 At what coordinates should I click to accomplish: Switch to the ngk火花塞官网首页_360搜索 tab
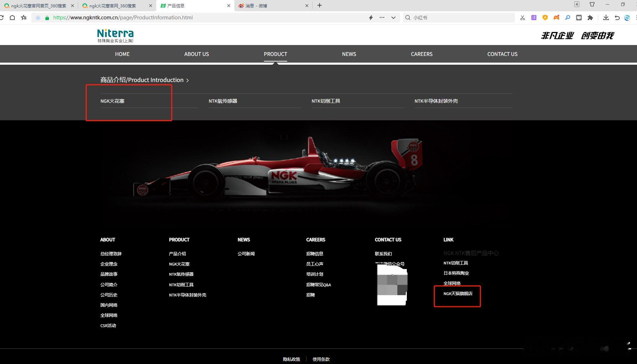[x=39, y=6]
